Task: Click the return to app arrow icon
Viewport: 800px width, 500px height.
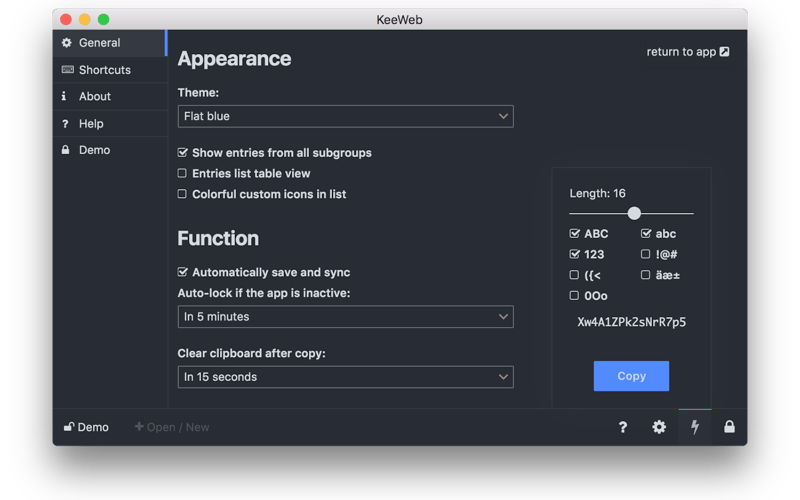Action: pos(724,52)
